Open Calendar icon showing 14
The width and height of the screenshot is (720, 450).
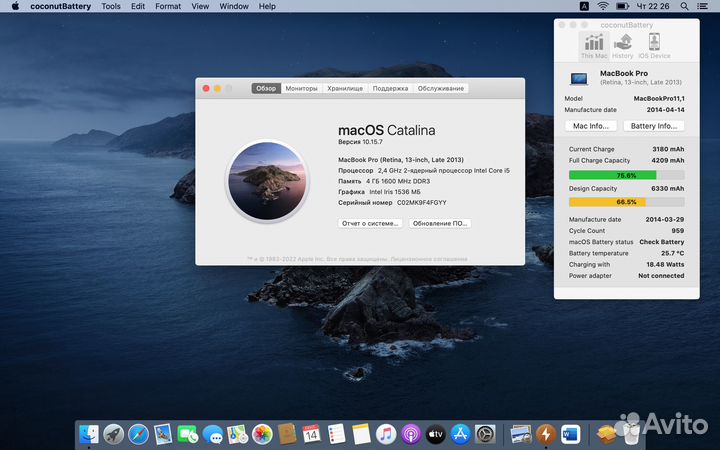311,434
